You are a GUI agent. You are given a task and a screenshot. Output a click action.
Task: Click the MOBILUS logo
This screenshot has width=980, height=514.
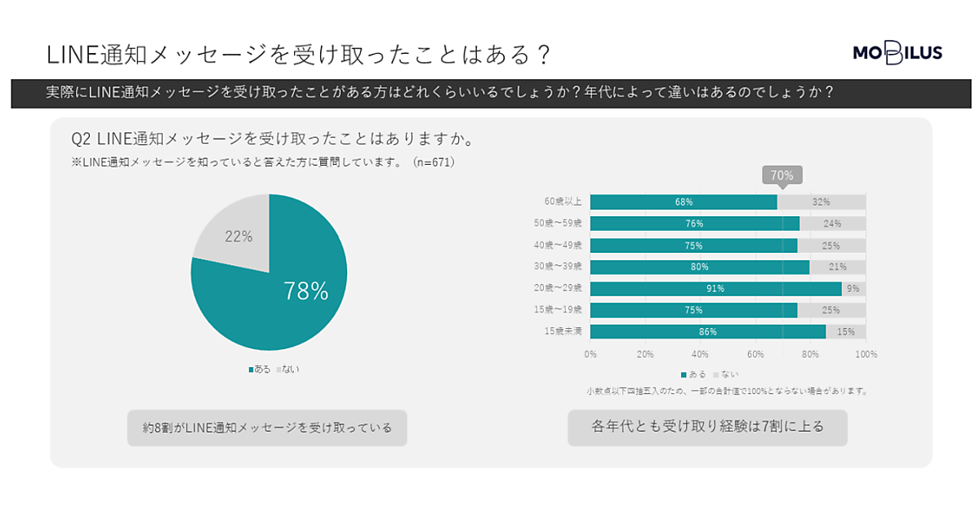897,54
